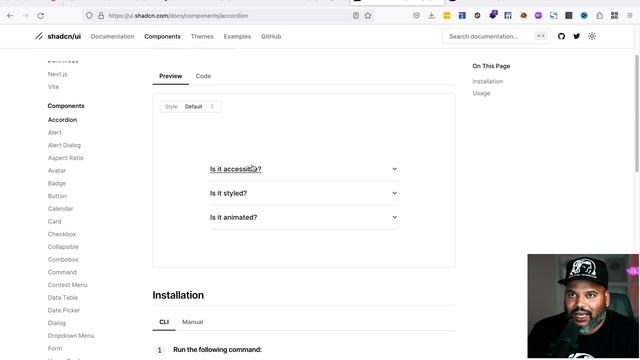Open Badge in the sidebar
This screenshot has height=360, width=640.
click(x=57, y=183)
